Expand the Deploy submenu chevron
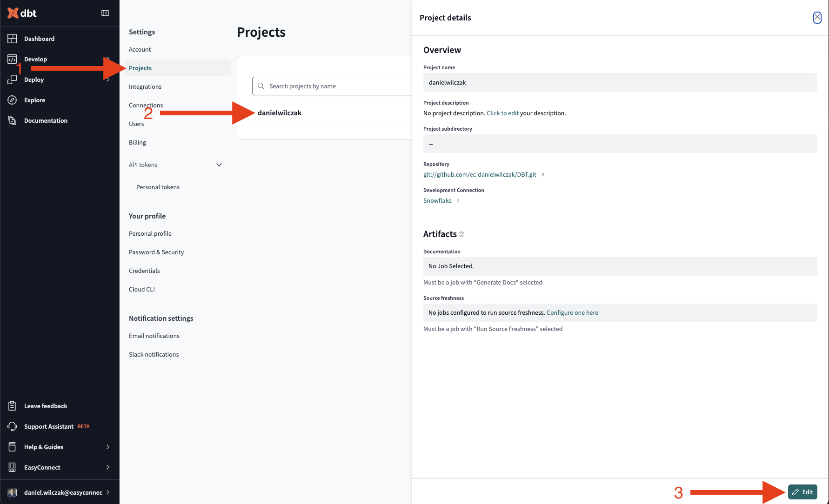 [x=108, y=80]
